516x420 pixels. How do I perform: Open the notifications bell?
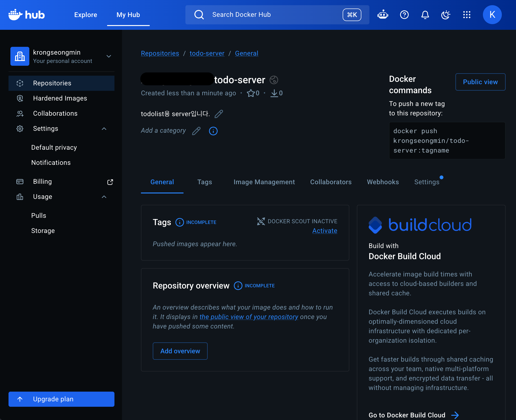tap(425, 15)
